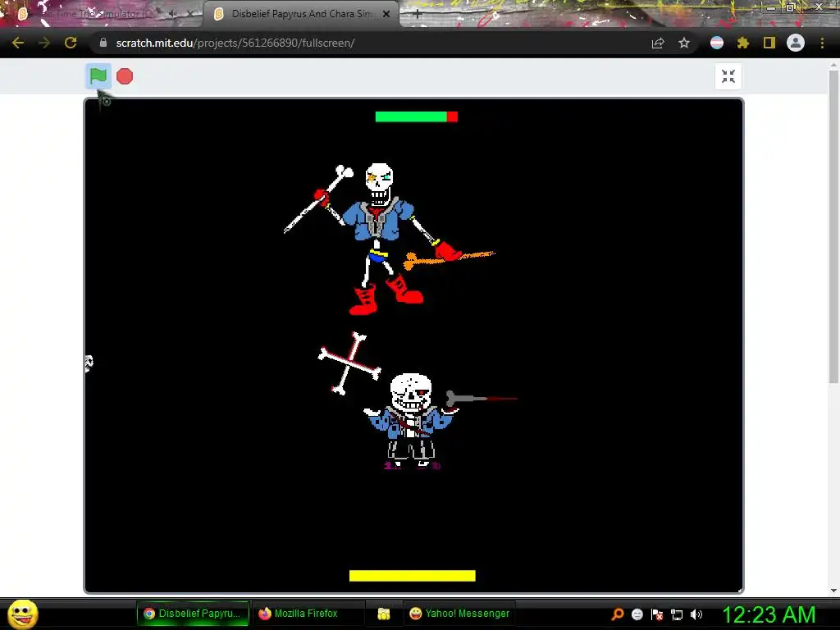Select the Disbelief Papyrus And Chara Sim tab
Screen dimensions: 840x630
click(x=301, y=14)
